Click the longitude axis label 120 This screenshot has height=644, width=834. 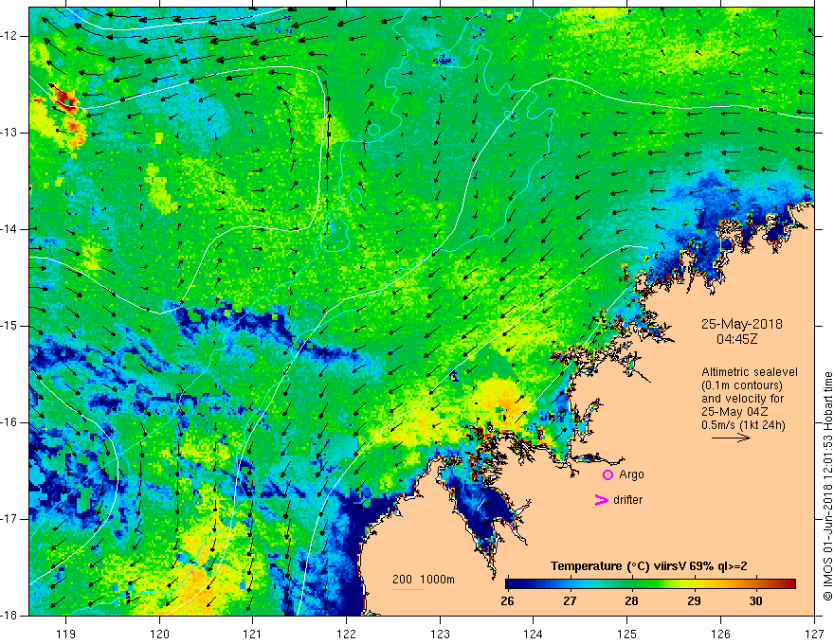click(x=159, y=634)
